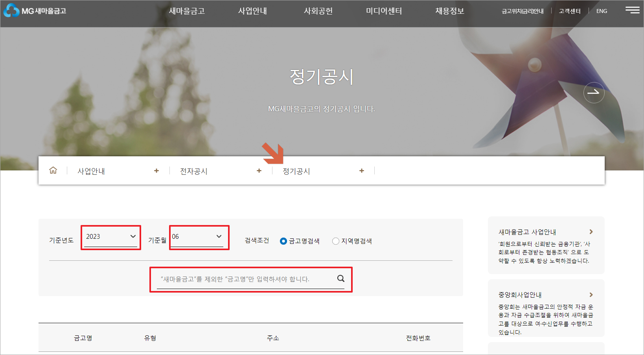Open 금고위치(금리)안내
The image size is (644, 355).
pos(522,11)
